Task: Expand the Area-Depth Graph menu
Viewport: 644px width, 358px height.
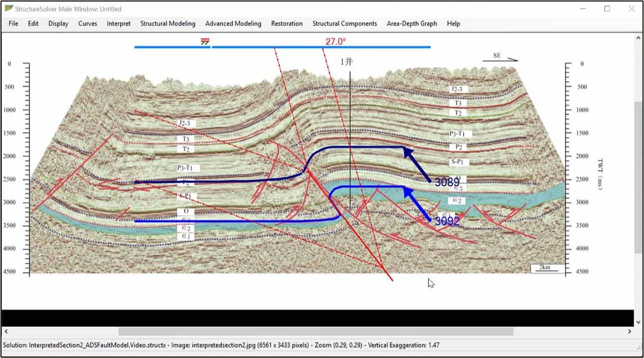Action: (411, 24)
